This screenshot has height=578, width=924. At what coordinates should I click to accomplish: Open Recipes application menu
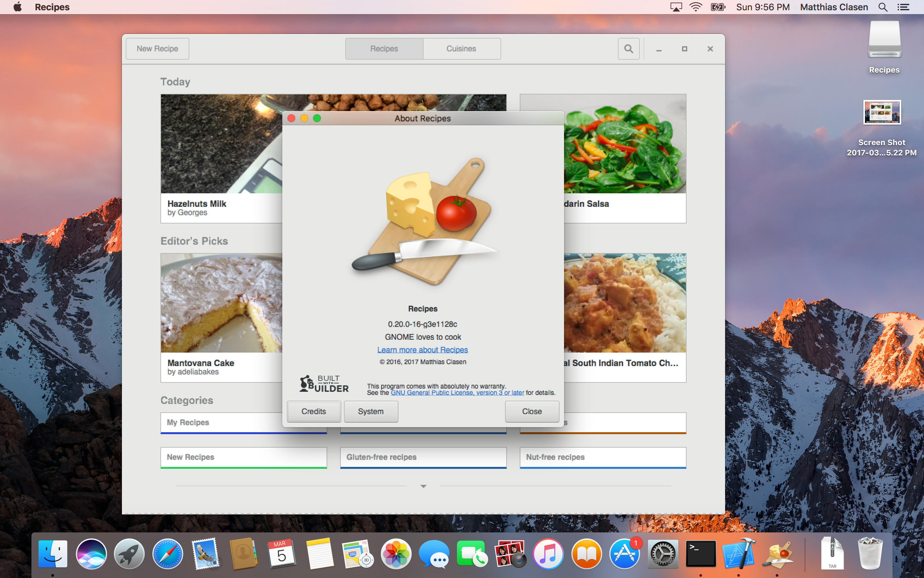(x=52, y=7)
